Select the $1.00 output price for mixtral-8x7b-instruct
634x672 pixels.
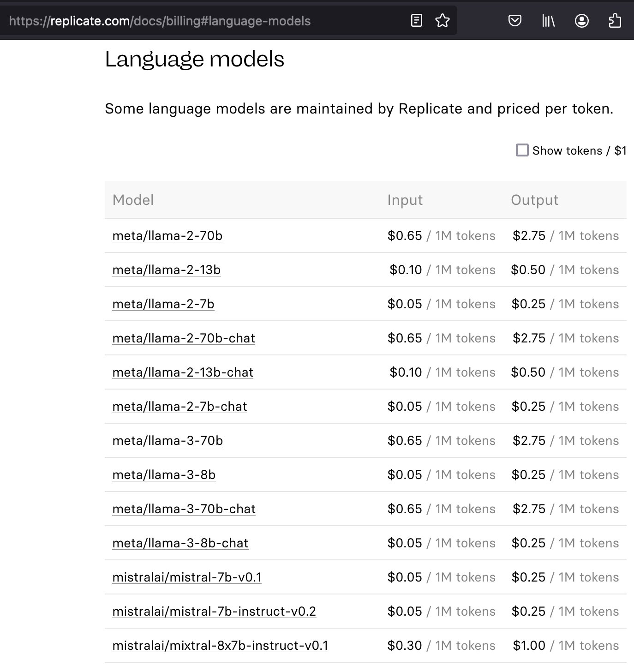(529, 646)
